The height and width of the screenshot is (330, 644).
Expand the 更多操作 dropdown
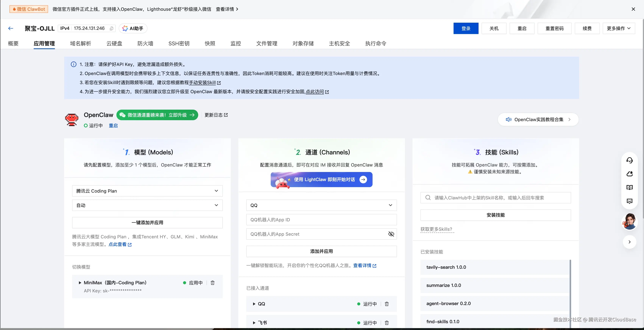click(619, 28)
